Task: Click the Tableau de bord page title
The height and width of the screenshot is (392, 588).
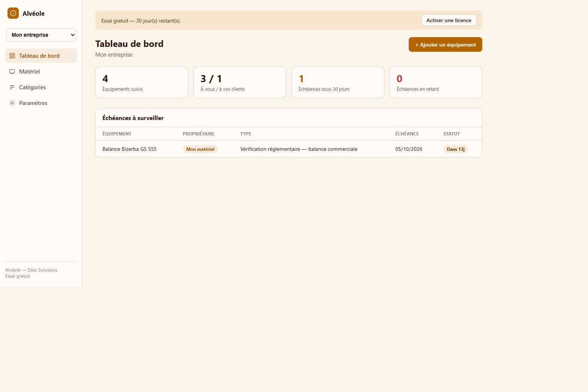Action: [129, 44]
